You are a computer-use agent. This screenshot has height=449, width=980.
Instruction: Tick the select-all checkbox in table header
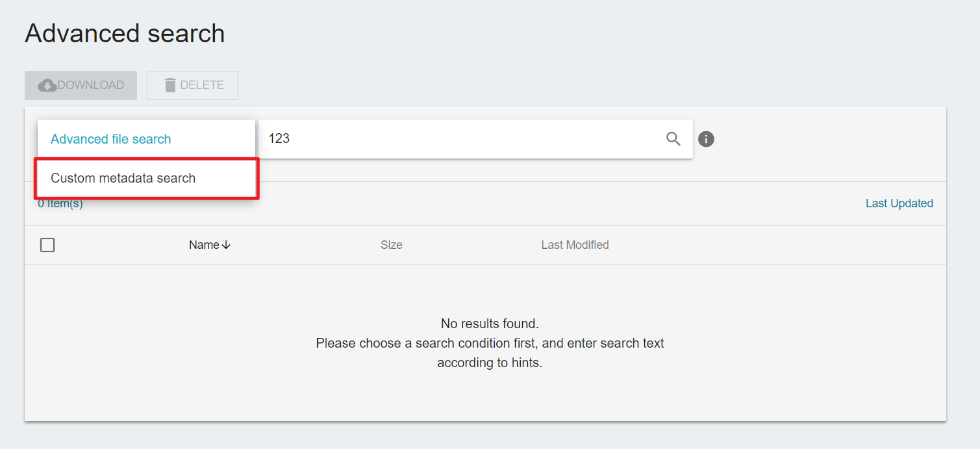(47, 245)
